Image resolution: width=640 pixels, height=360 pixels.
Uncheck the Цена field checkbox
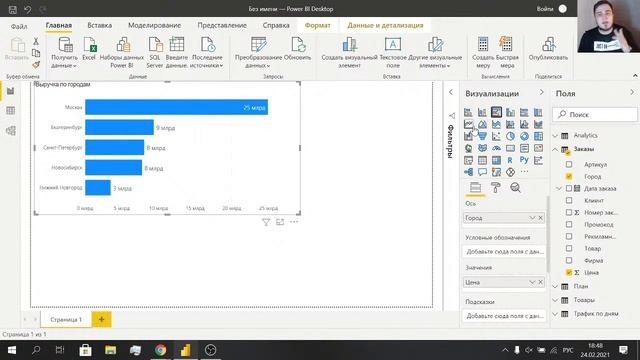click(x=569, y=272)
